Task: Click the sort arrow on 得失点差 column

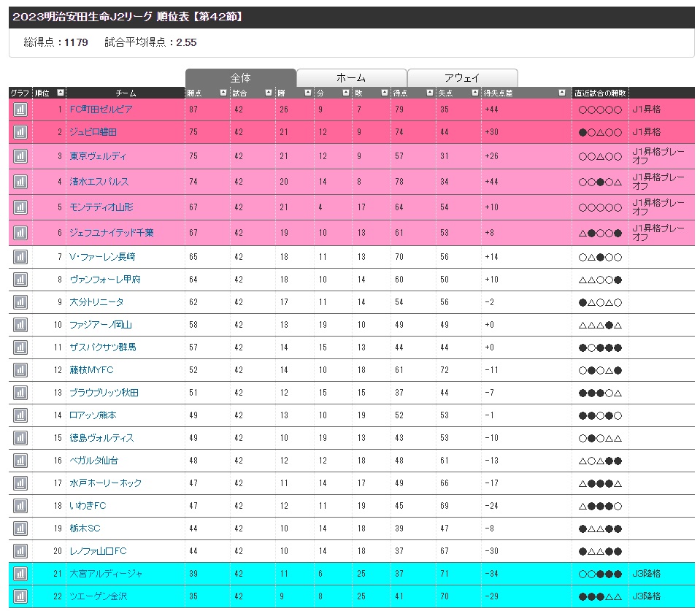Action: 561,93
